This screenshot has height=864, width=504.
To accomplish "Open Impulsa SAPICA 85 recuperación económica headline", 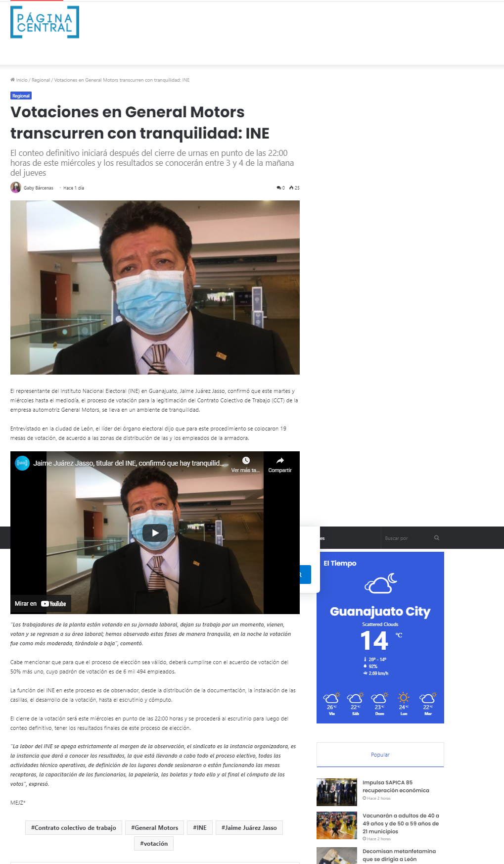I will pos(396,786).
